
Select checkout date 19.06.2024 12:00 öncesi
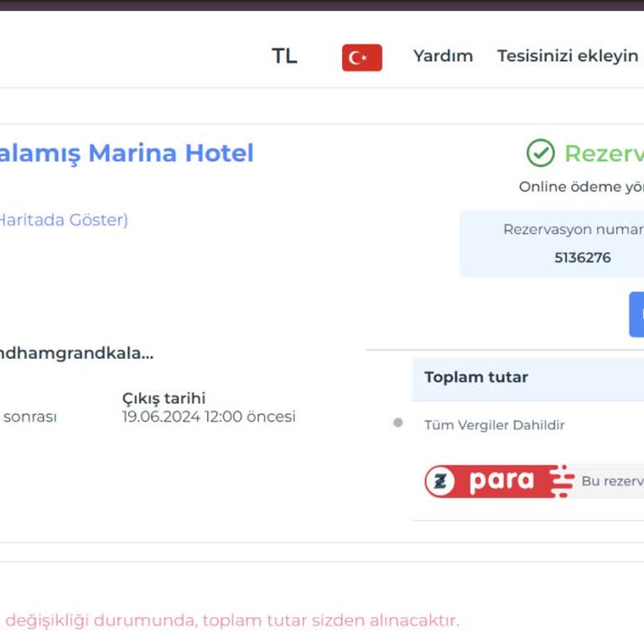209,417
